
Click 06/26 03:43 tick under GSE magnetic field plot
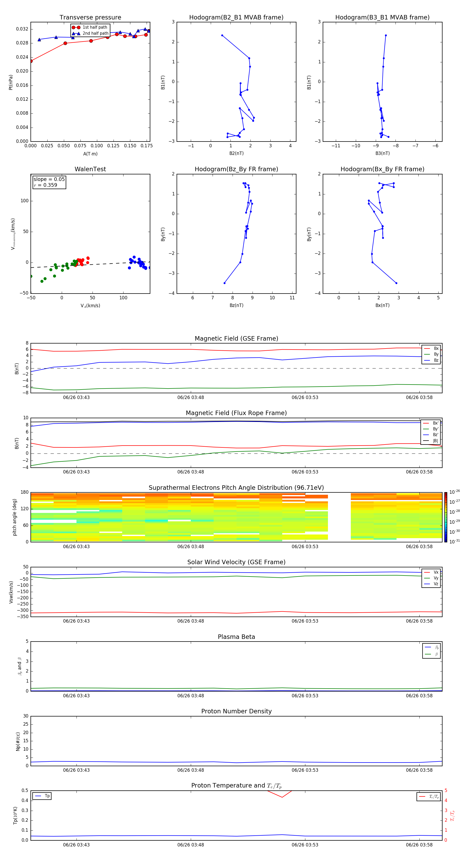(x=76, y=397)
